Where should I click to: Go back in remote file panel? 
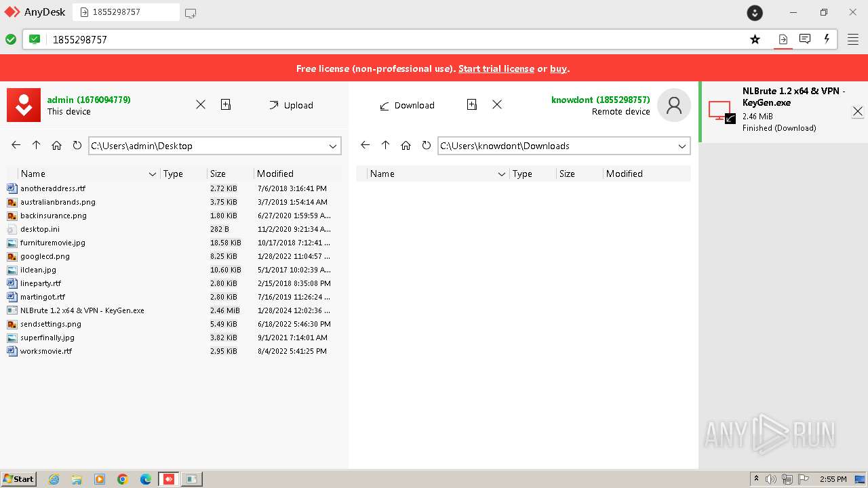[x=366, y=145]
